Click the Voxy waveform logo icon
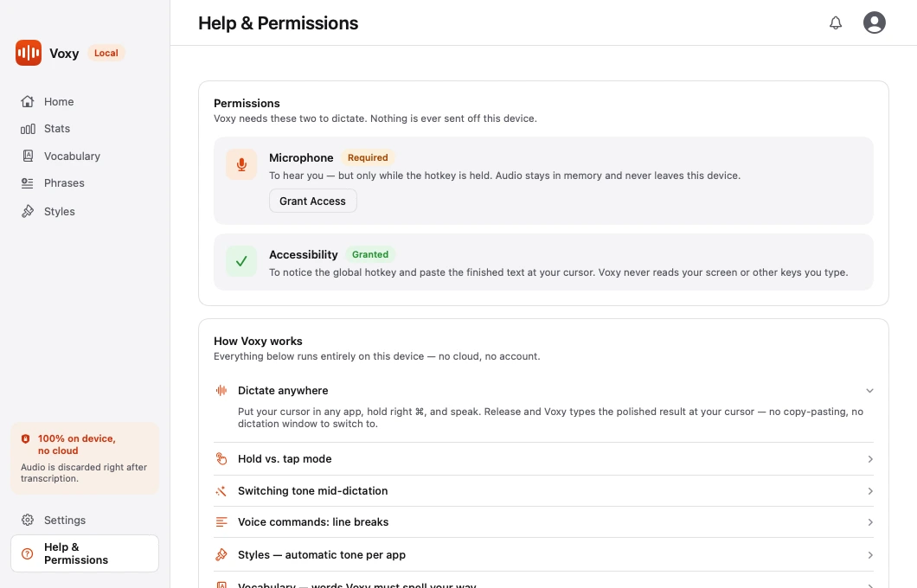917x588 pixels. (28, 53)
